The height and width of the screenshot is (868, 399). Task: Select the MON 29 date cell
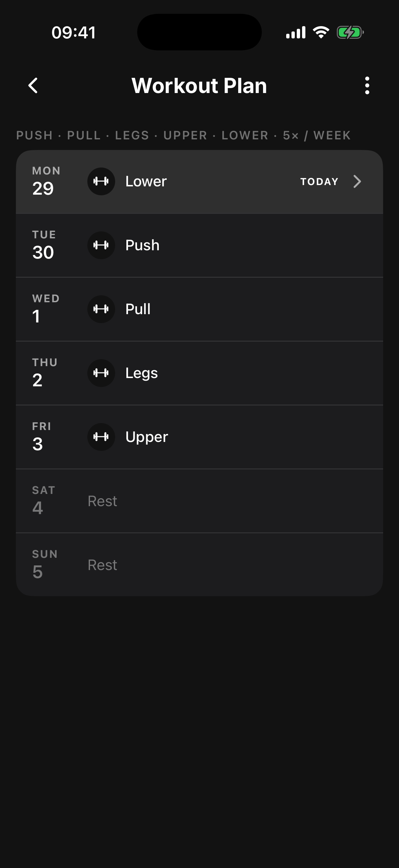click(46, 181)
